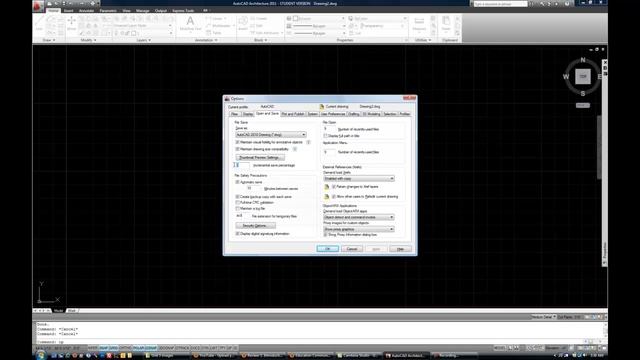Click the Security Options button
Image resolution: width=640 pixels, height=360 pixels.
point(255,226)
